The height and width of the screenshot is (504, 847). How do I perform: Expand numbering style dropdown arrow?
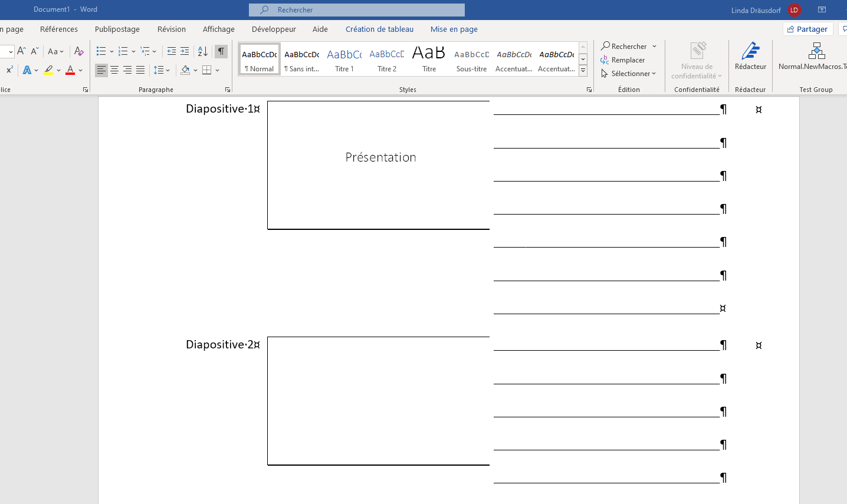(x=133, y=51)
